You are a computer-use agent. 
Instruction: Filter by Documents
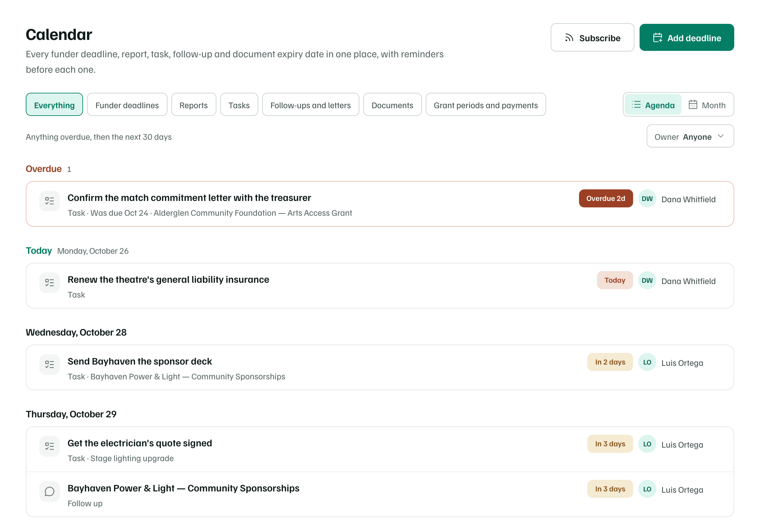[392, 105]
